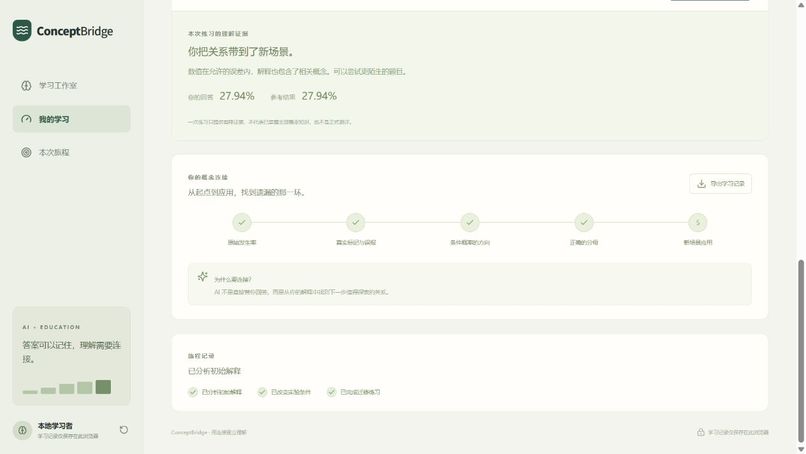Go to 本次旅程 in the sidebar
Screen dimensions: 806x454
71,152
